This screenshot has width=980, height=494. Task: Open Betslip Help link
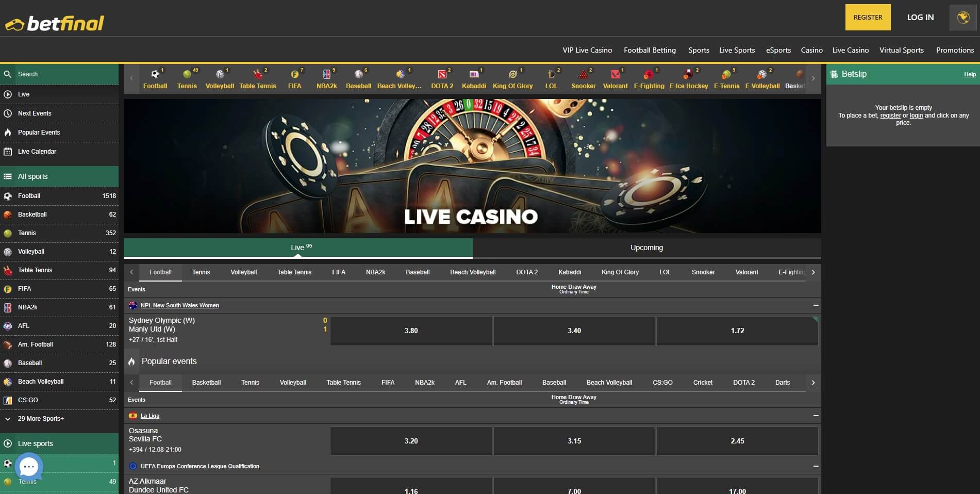(970, 75)
